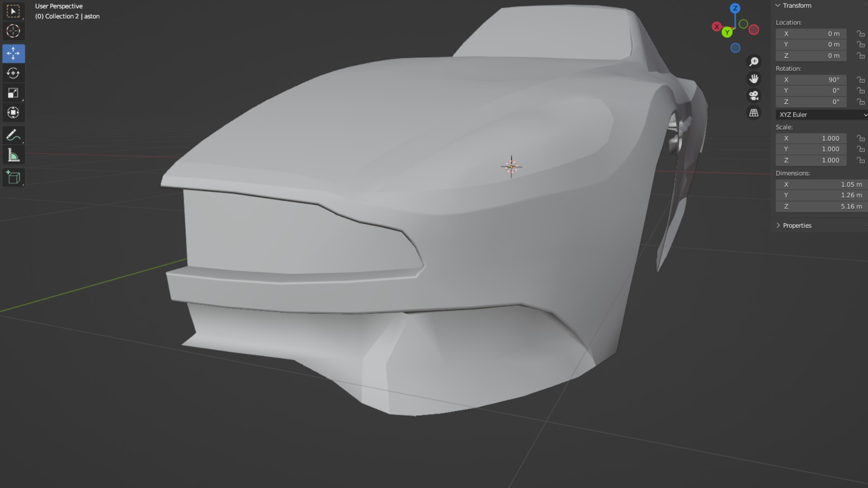This screenshot has width=868, height=488.
Task: Select the Select Box tool
Action: [13, 11]
